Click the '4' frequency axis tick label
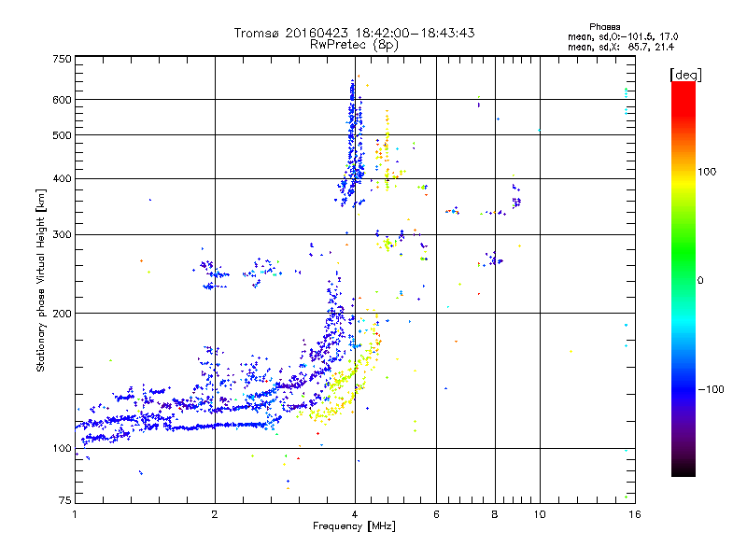747x560 pixels. pos(355,514)
